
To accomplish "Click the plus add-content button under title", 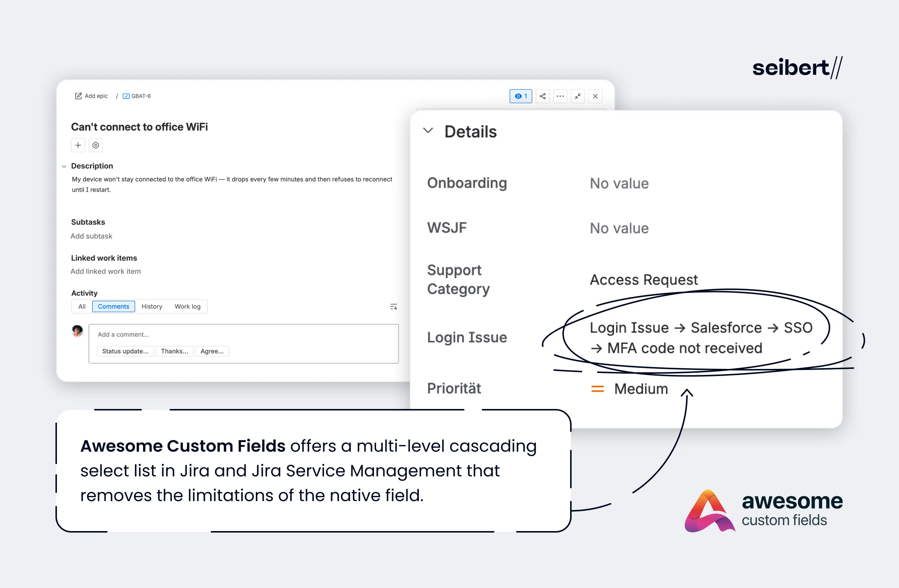I will (x=78, y=145).
